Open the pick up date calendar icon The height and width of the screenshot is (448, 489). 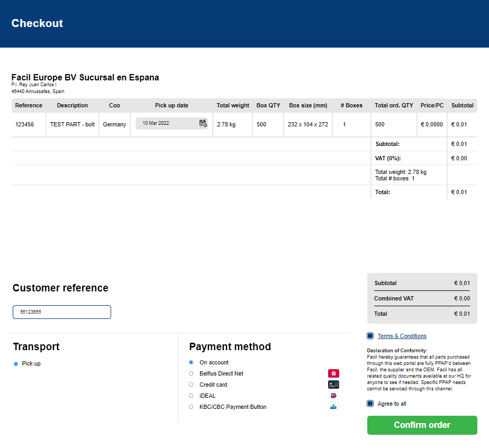pos(203,123)
